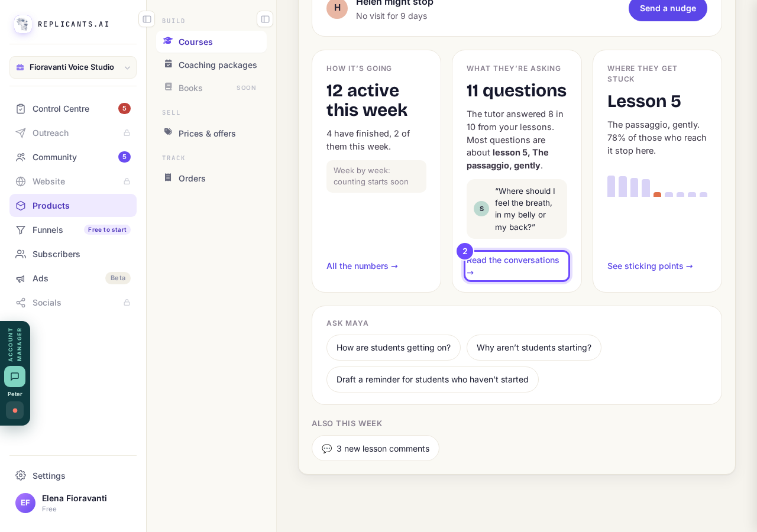Send a nudge to Helen
Viewport: 757px width, 532px height.
(668, 8)
